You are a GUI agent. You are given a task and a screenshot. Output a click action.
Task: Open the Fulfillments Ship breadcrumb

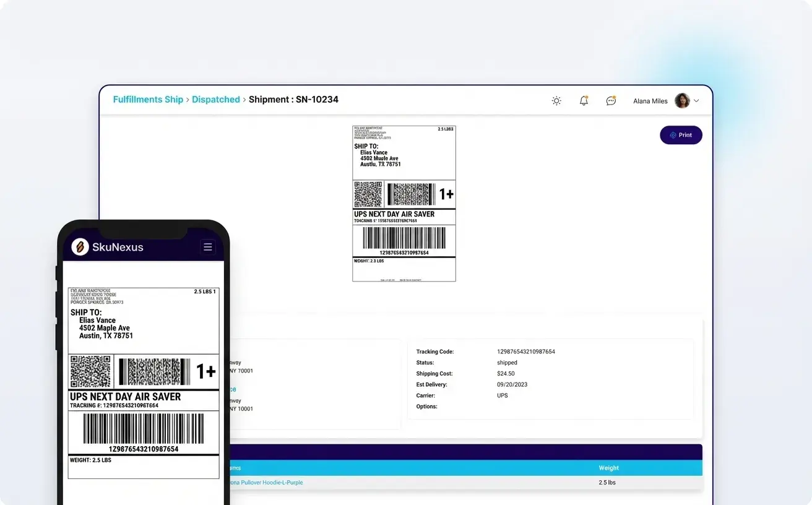(x=148, y=99)
